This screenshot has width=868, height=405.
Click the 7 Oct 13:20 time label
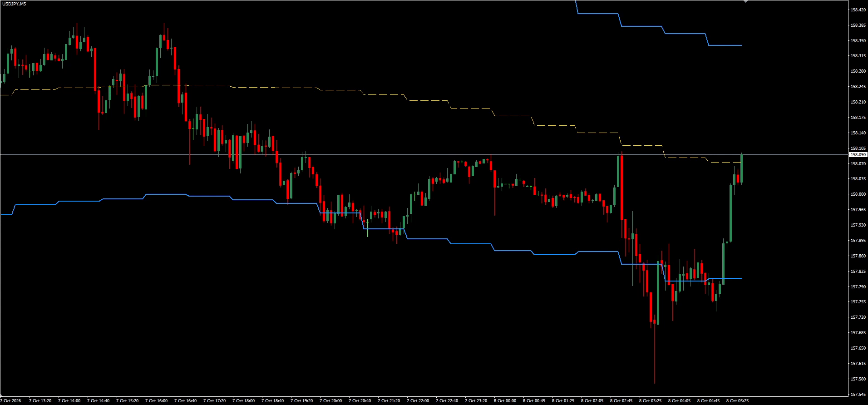point(40,401)
